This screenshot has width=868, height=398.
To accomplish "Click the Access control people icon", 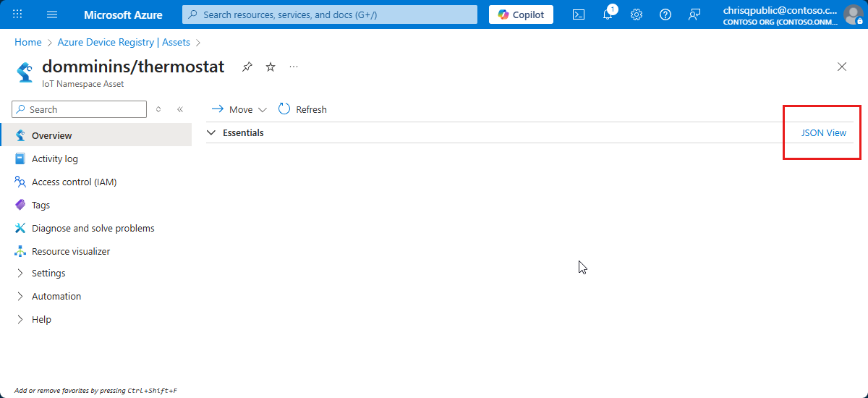I will coord(20,182).
